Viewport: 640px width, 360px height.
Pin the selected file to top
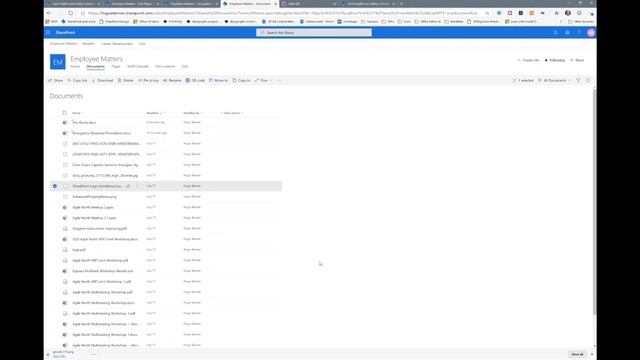(149, 80)
